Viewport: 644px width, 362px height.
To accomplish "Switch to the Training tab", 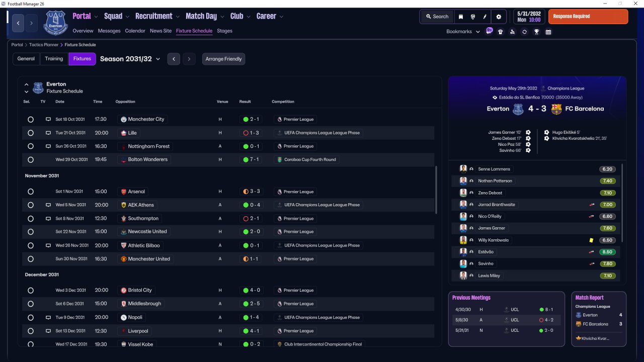I will pos(54,59).
